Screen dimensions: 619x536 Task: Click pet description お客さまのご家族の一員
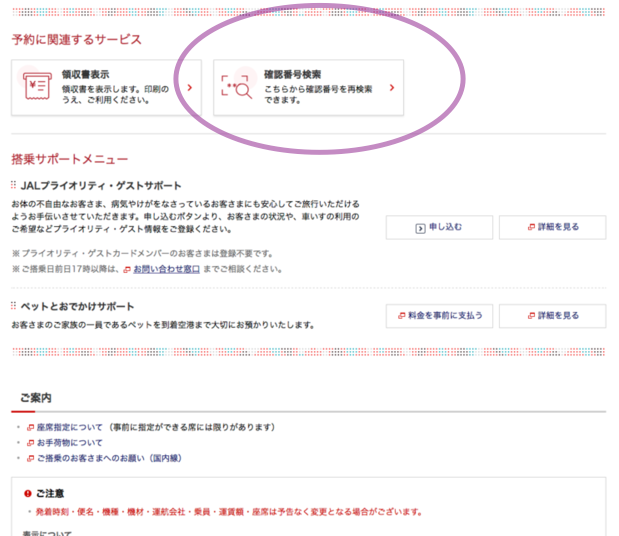[x=163, y=325]
